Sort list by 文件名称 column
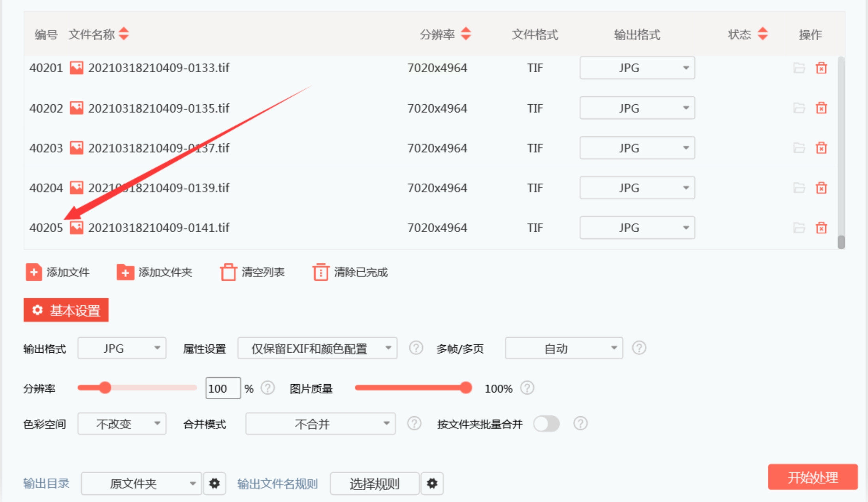This screenshot has width=868, height=502. [x=124, y=34]
